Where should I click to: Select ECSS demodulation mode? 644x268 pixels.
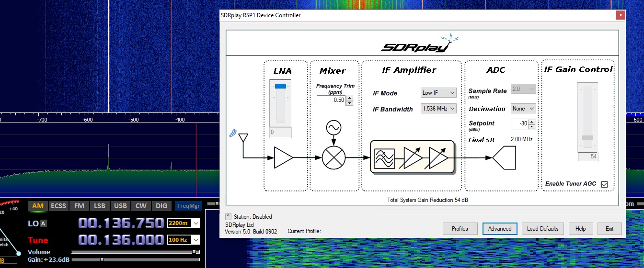point(58,206)
